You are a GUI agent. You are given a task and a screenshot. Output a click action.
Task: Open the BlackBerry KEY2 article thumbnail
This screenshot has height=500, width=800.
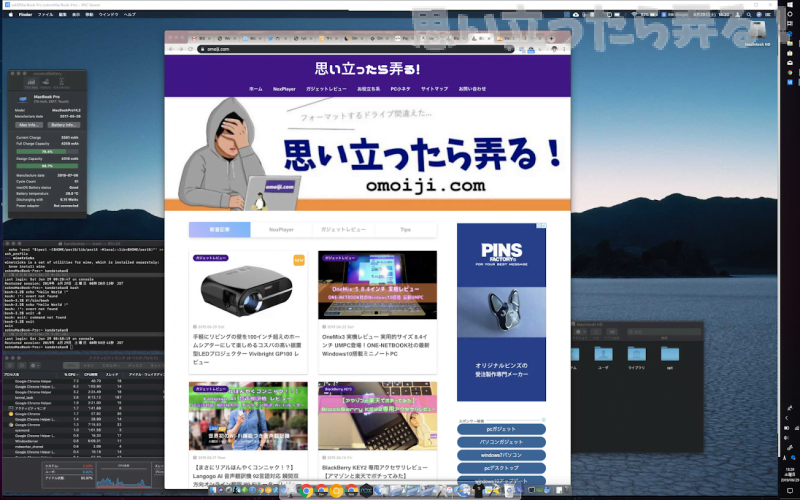click(378, 416)
